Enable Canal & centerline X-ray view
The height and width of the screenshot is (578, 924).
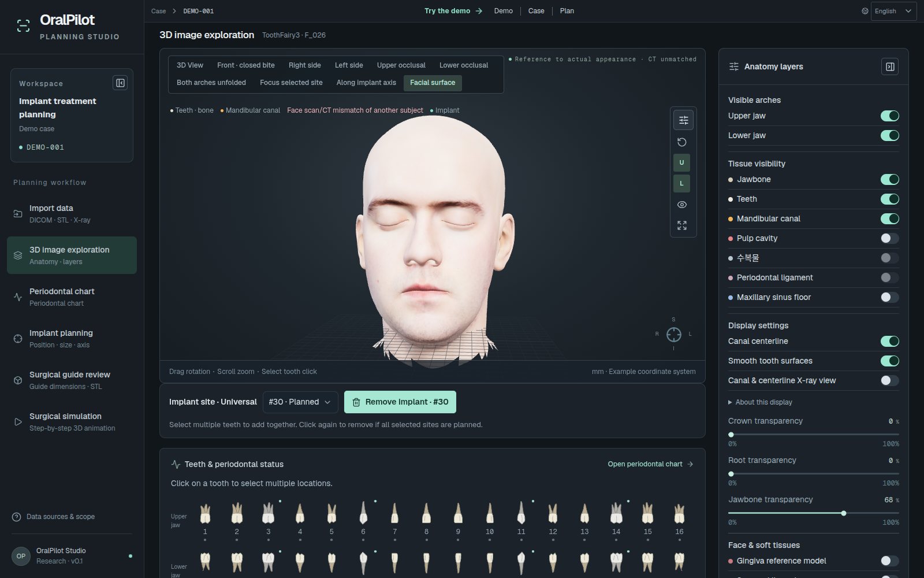(889, 380)
